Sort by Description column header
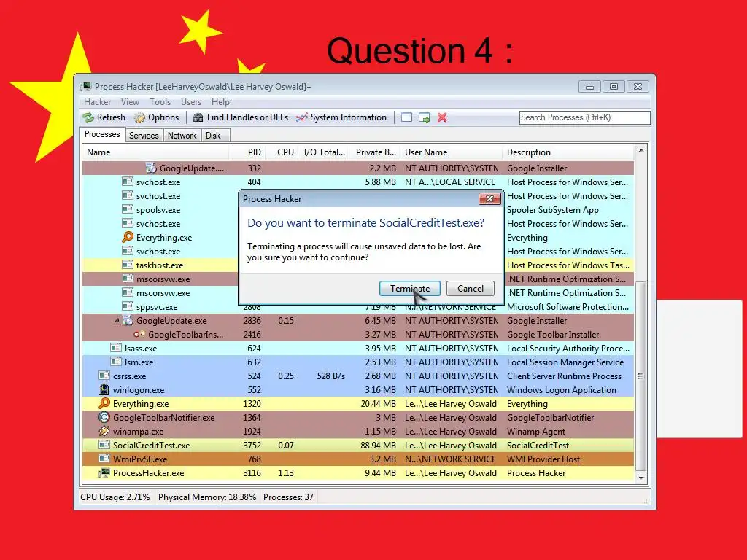The height and width of the screenshot is (560, 747). point(568,152)
